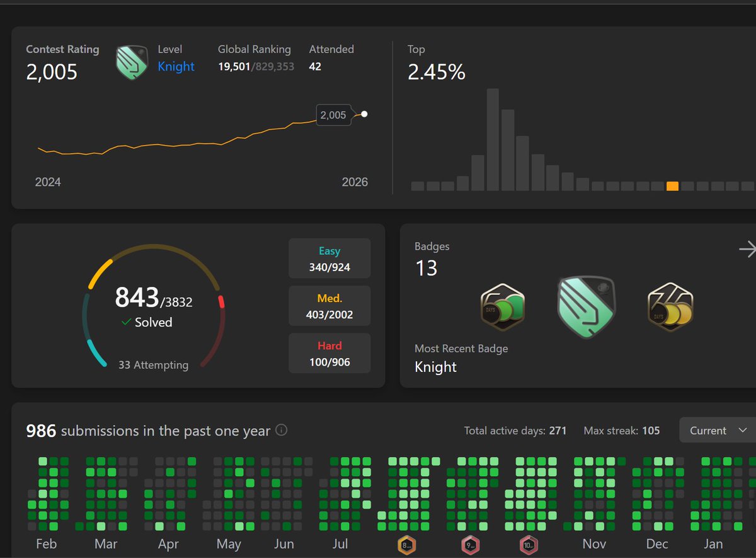
Task: Click the orange hexagon badge numbered 8
Action: click(x=406, y=545)
